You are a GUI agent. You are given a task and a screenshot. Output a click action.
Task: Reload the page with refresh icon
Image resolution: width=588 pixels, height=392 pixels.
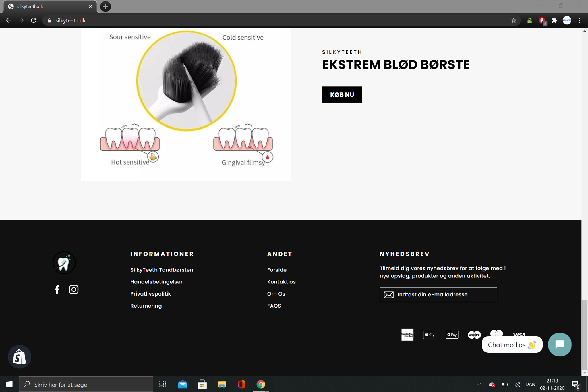34,20
